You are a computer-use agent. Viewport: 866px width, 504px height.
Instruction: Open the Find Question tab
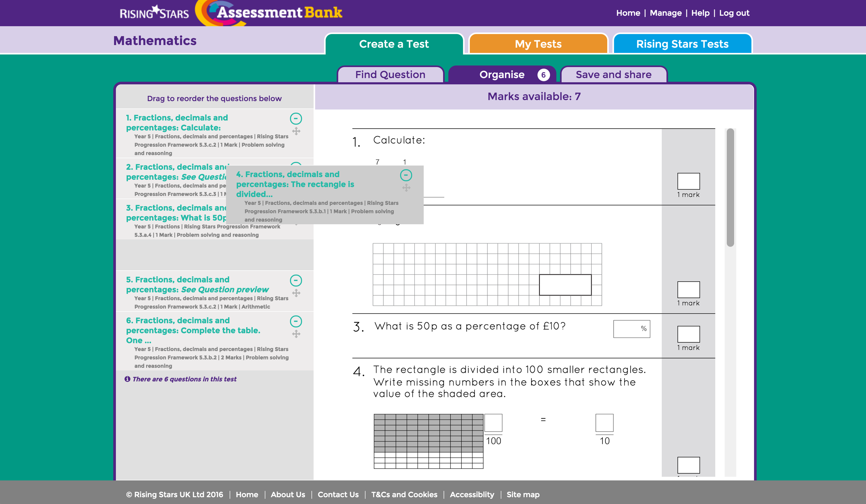point(390,74)
